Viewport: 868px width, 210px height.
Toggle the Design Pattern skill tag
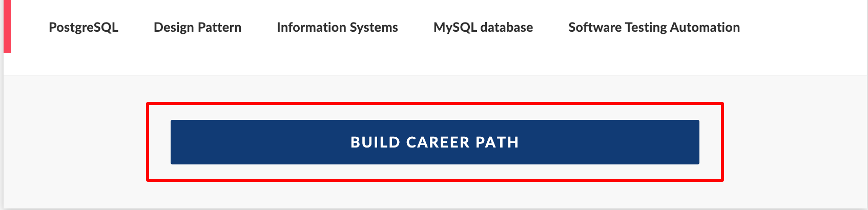(x=197, y=27)
